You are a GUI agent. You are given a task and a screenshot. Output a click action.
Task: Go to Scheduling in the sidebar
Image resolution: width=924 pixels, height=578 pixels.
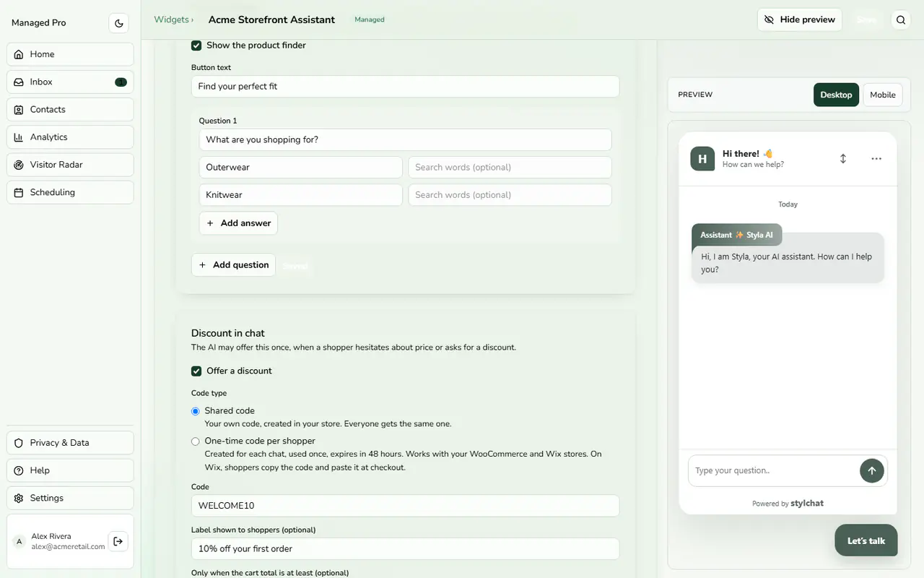[x=70, y=192]
